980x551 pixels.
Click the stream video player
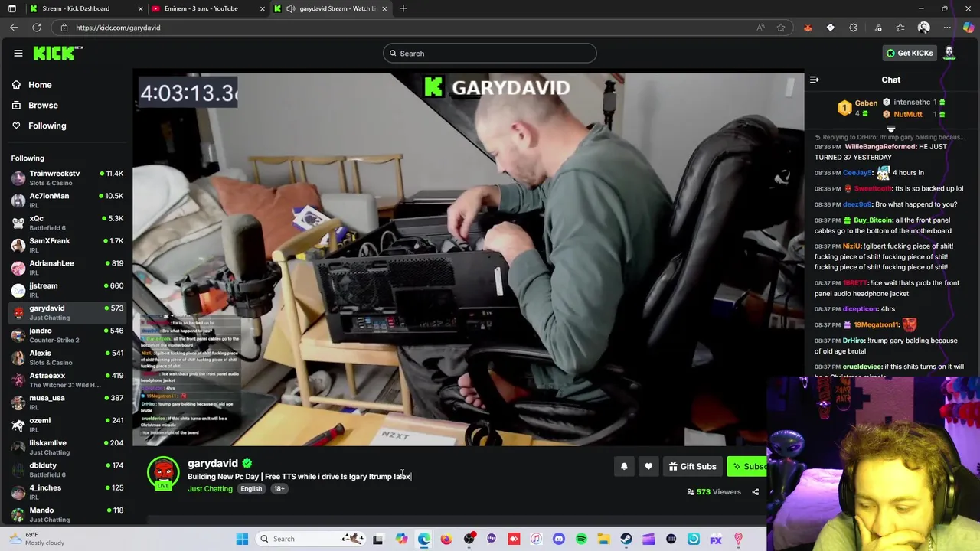pos(469,259)
